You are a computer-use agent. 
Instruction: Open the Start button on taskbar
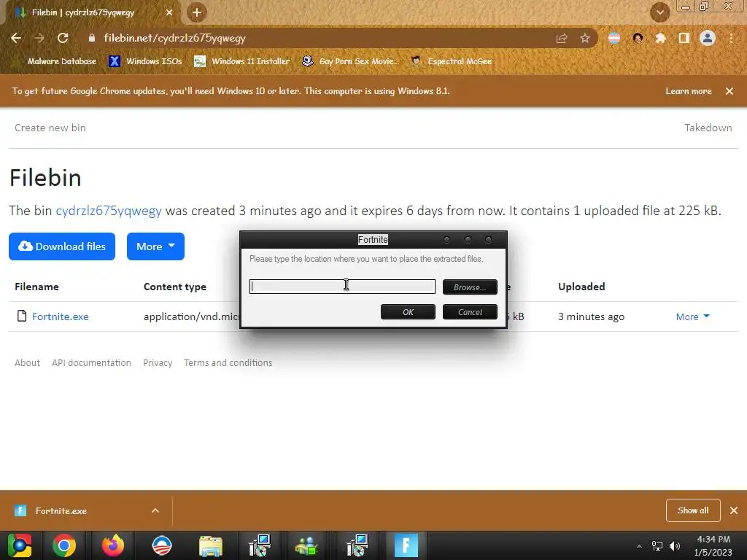20,545
